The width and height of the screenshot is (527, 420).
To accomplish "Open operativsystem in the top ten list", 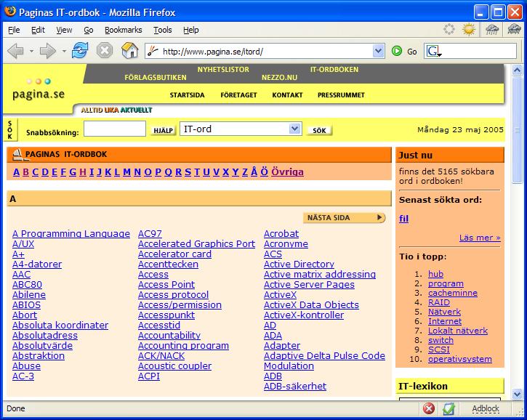I will point(460,359).
